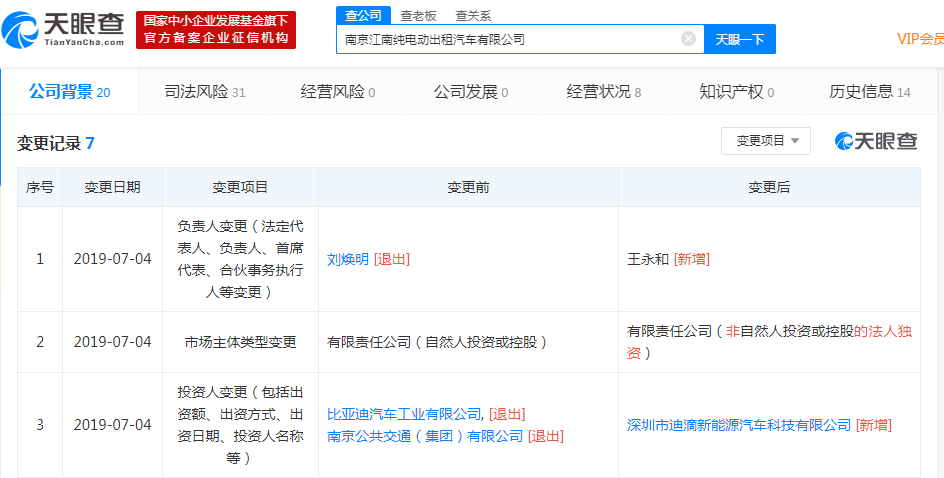This screenshot has height=478, width=944.
Task: Click the 变更记录 section heading
Action: click(55, 143)
